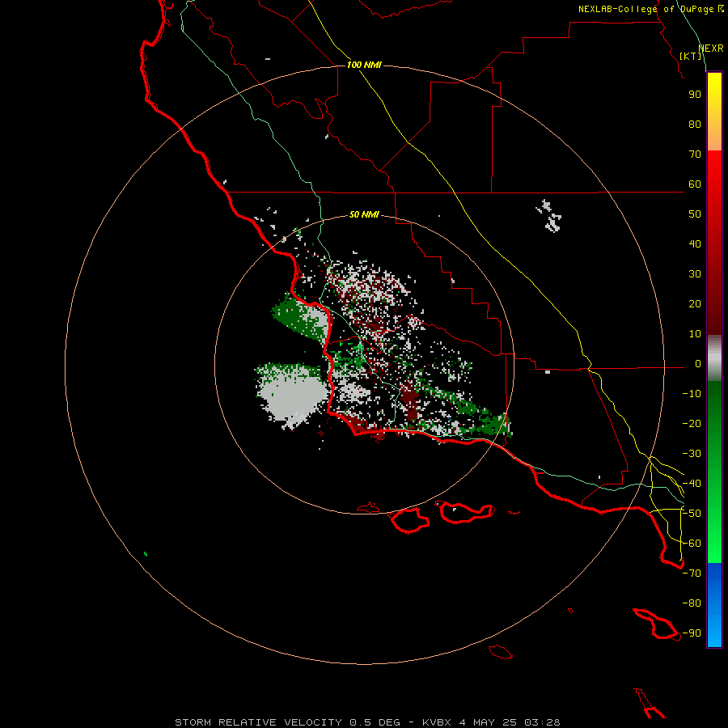Click the 50 knot scale label
Viewport: 728px width, 728px height.
(x=695, y=214)
